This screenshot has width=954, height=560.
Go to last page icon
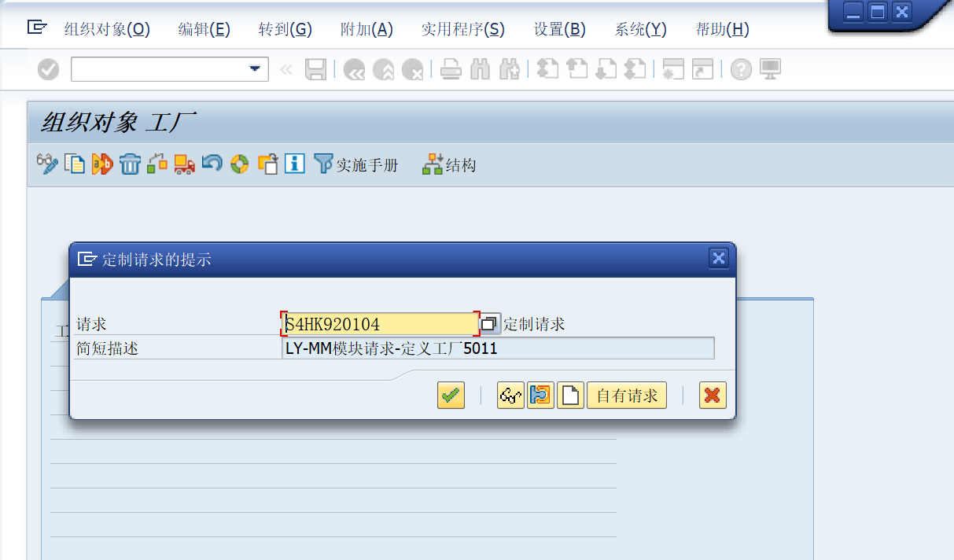tap(635, 70)
